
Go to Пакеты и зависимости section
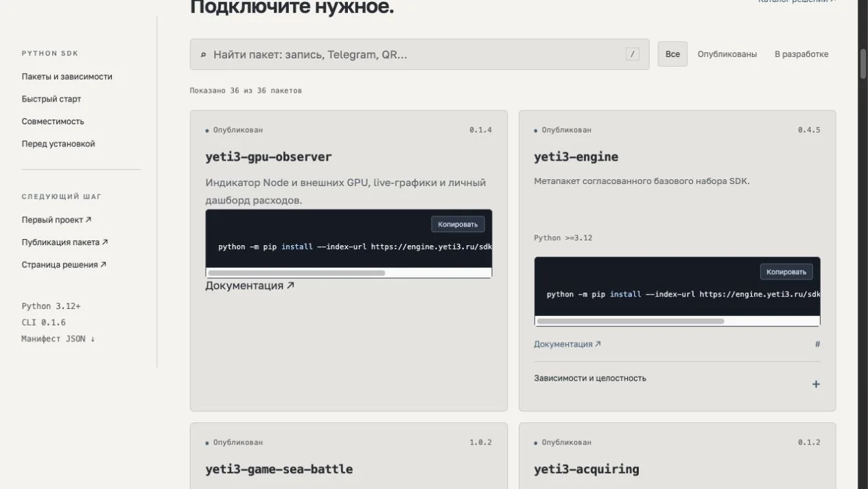(67, 77)
